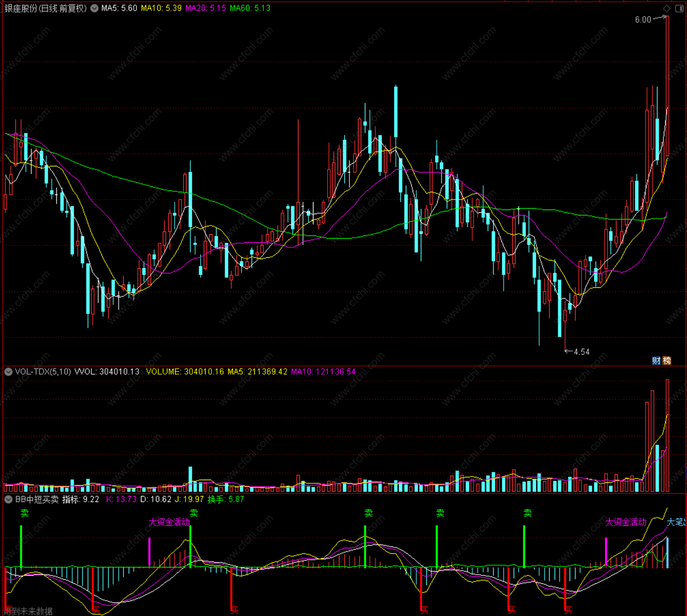
Task: Click the right-side 大资金活动 label
Action: [626, 522]
